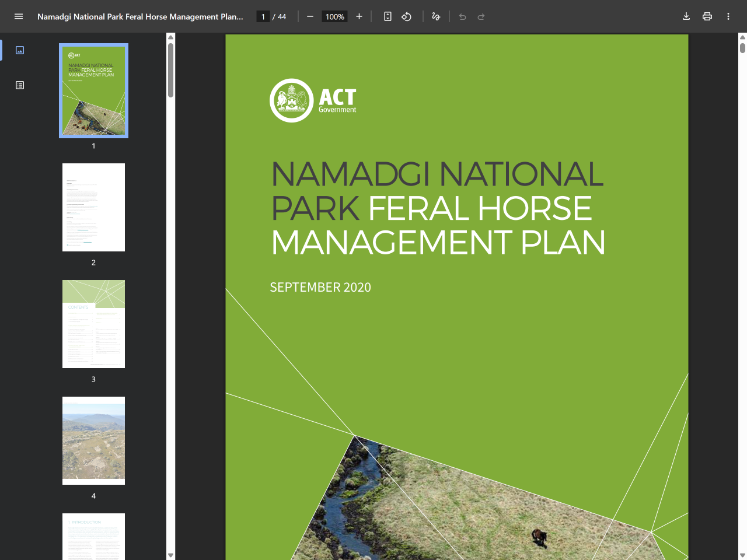Image resolution: width=747 pixels, height=560 pixels.
Task: Toggle the thumbnails view in the sidebar
Action: (19, 50)
